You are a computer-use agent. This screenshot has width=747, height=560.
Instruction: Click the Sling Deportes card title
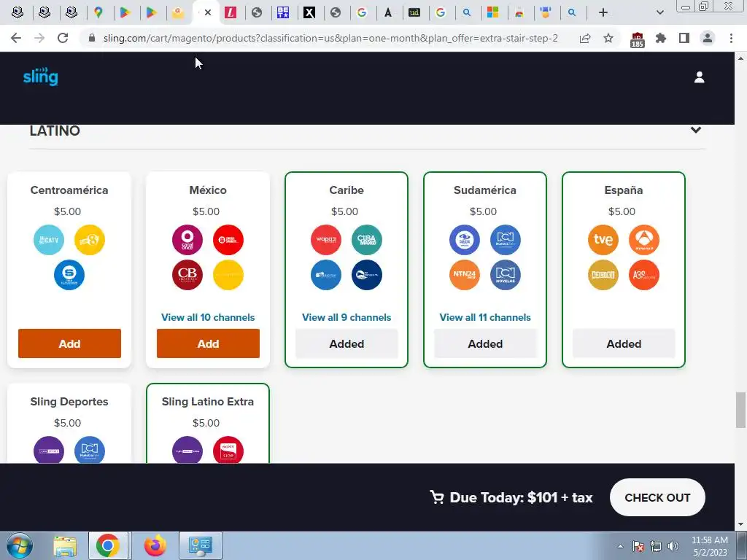click(x=69, y=402)
